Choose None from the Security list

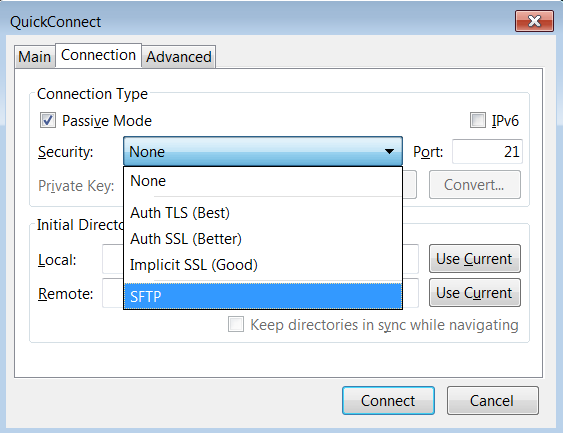coord(263,181)
